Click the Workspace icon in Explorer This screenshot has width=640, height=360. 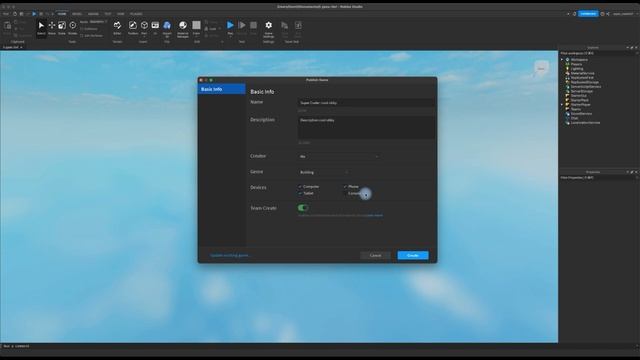point(567,60)
